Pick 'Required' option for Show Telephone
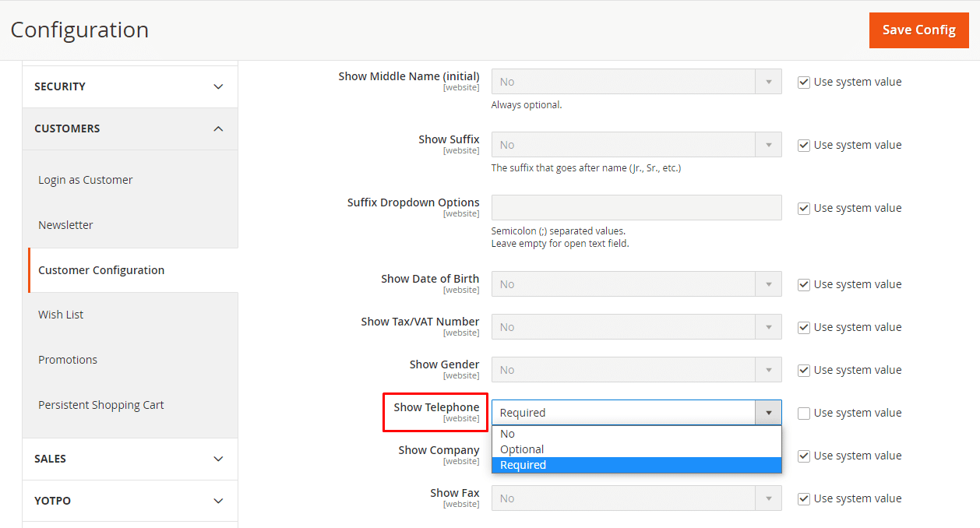 (523, 465)
